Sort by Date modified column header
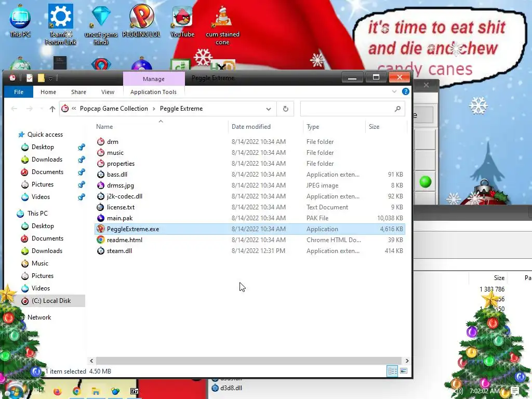The image size is (532, 399). click(x=251, y=127)
